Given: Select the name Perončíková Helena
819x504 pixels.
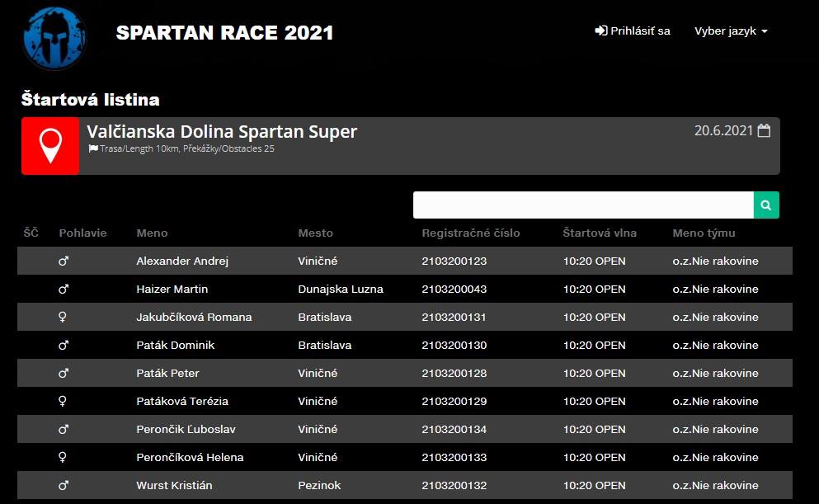Looking at the screenshot, I should point(190,458).
